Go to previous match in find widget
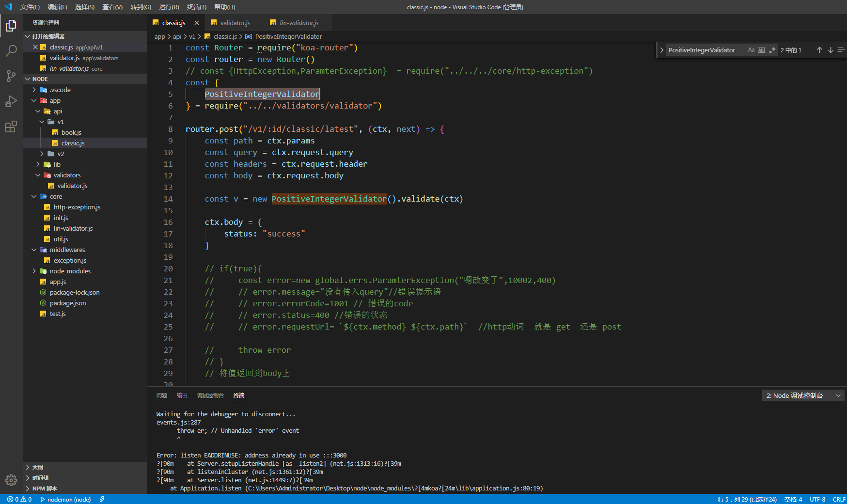This screenshot has height=504, width=847. pos(819,50)
